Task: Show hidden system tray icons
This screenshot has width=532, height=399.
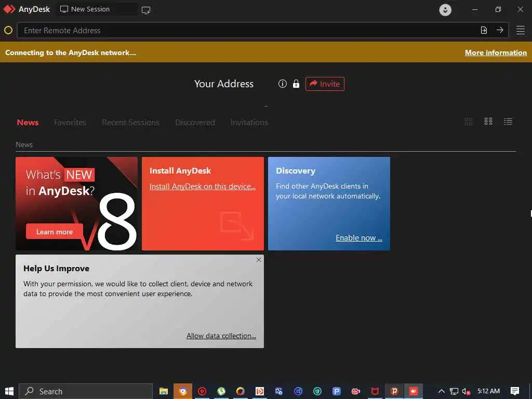Action: 441,391
